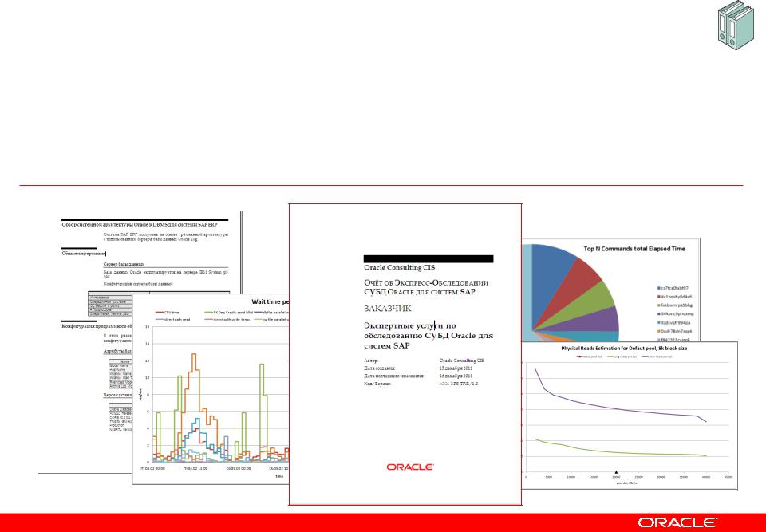Click the '15 декабря 2011' creation date

tap(456, 368)
